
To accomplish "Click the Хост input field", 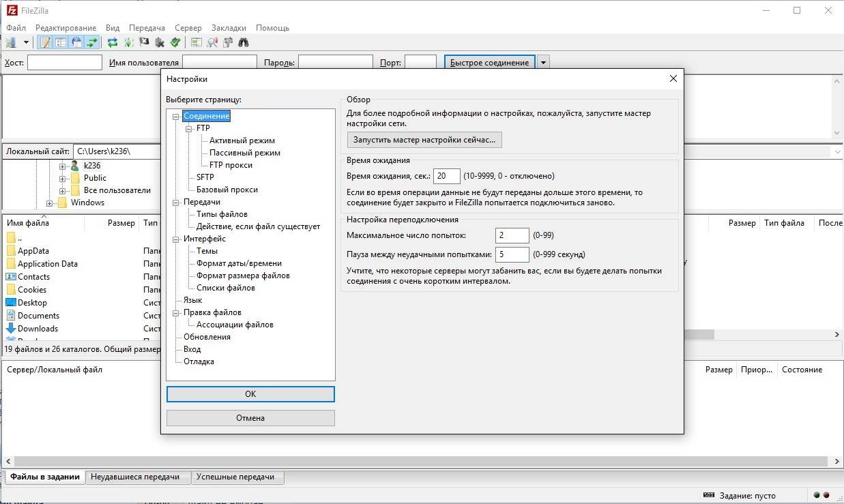I will pos(65,63).
